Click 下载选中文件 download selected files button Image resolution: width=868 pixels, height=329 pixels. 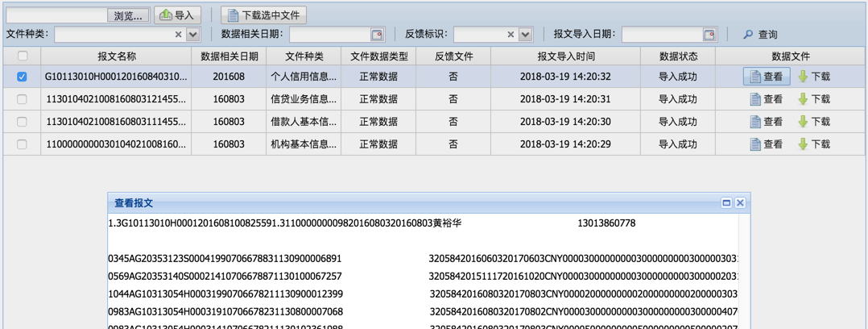[x=263, y=15]
